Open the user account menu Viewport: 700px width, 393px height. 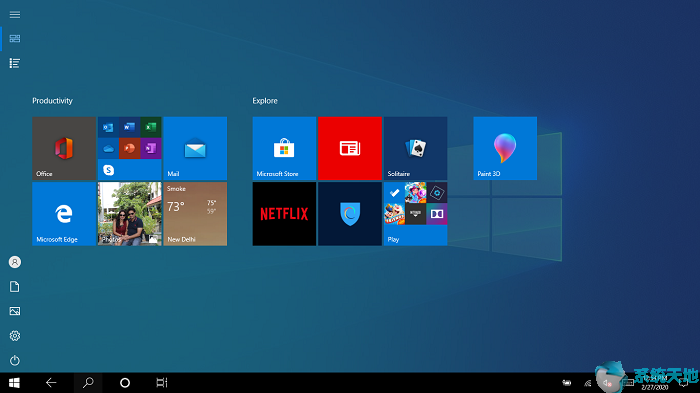coord(15,262)
